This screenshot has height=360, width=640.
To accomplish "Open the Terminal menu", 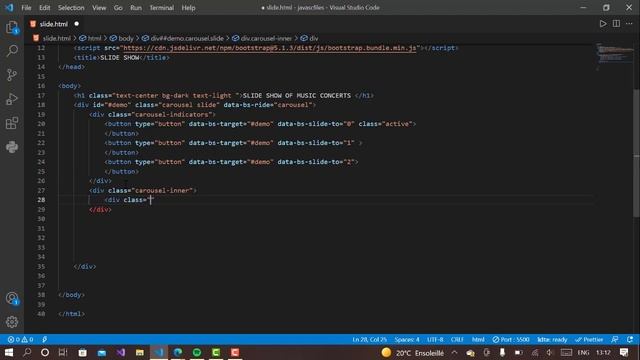I will (x=162, y=7).
